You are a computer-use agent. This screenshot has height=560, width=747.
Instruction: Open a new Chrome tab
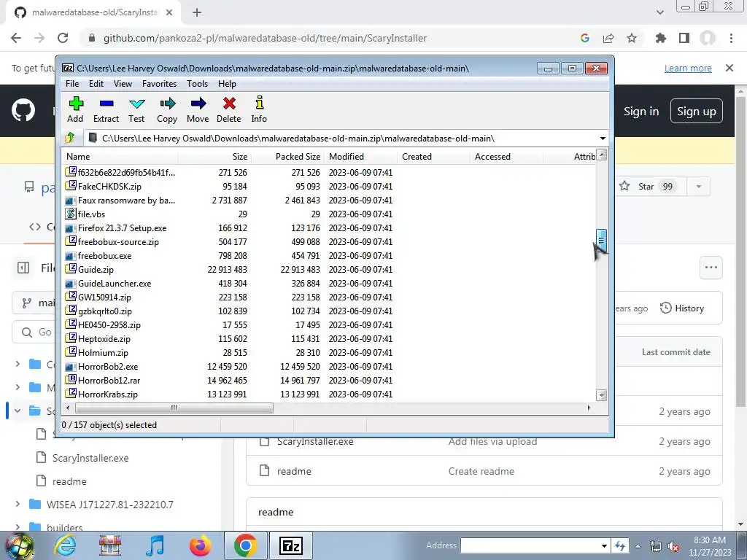(x=197, y=13)
